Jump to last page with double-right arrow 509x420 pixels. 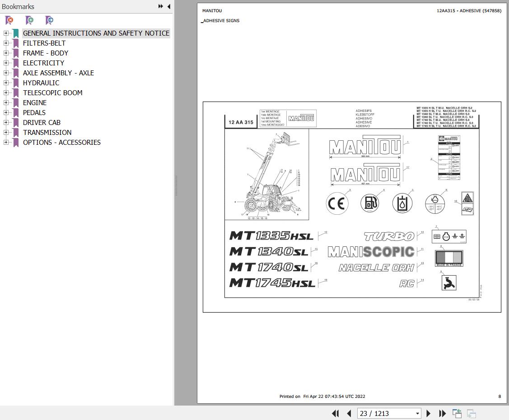442,413
